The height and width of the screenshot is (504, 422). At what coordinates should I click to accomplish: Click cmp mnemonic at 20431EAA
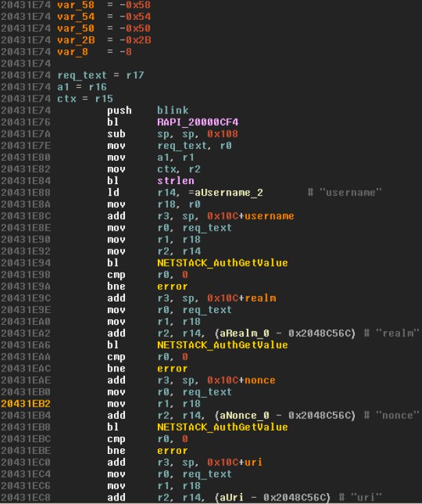(x=116, y=356)
